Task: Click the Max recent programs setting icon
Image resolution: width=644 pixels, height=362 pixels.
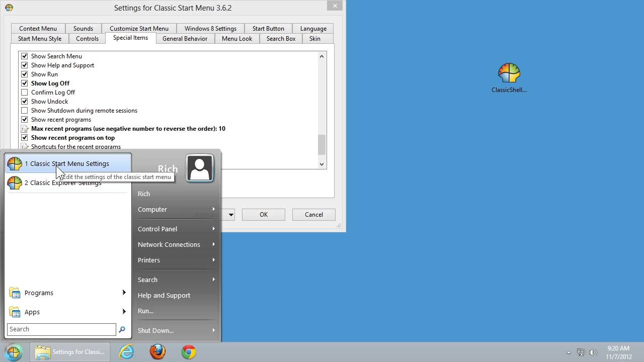Action: [x=24, y=129]
